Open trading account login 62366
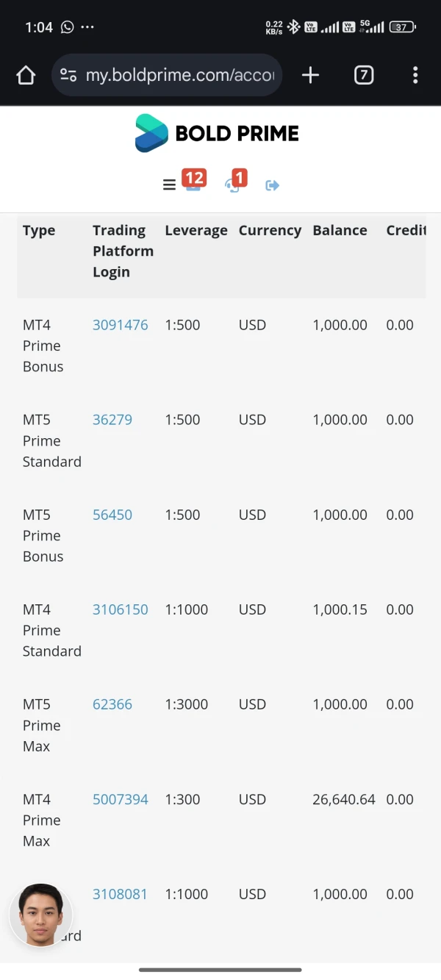 coord(112,704)
